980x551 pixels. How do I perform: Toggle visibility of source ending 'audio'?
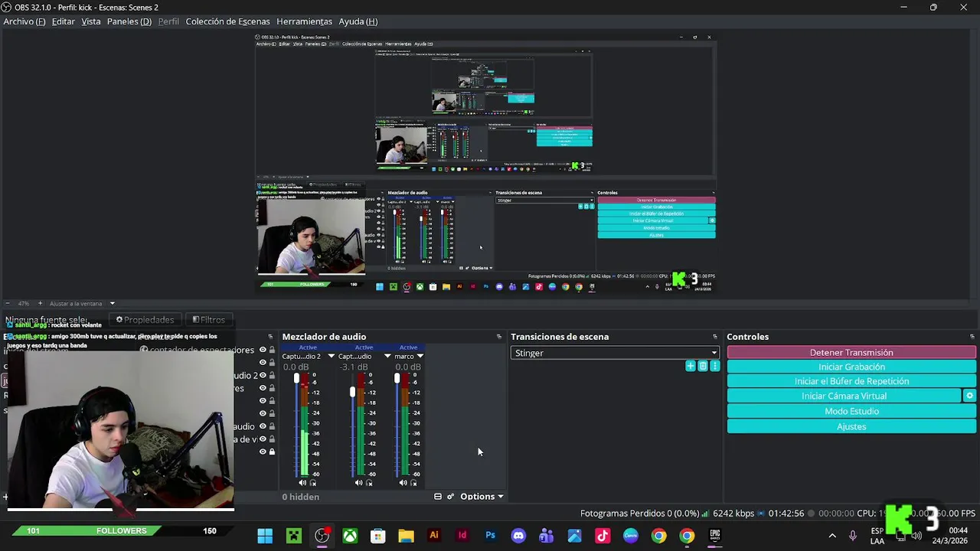click(263, 426)
